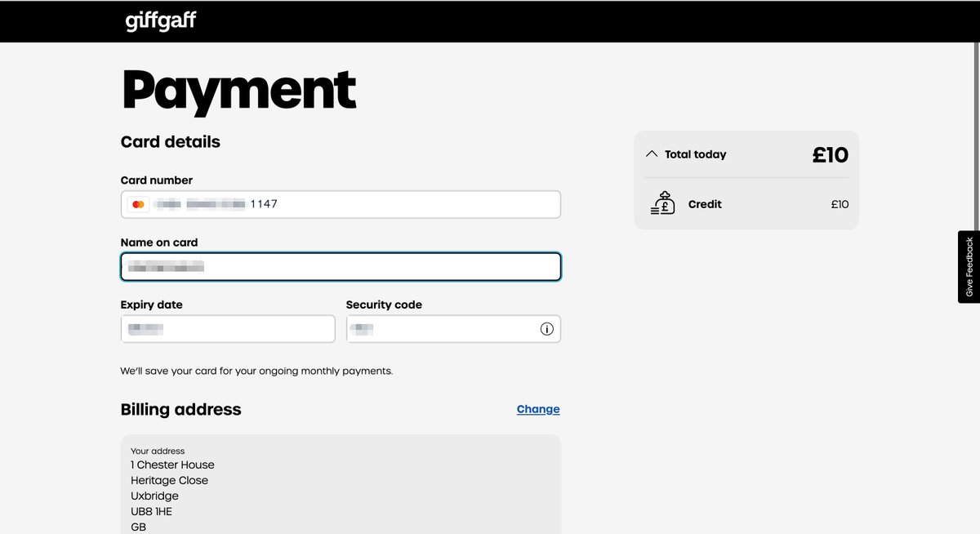Viewport: 980px width, 534px height.
Task: Click the giffgaff logo in header
Action: [161, 21]
